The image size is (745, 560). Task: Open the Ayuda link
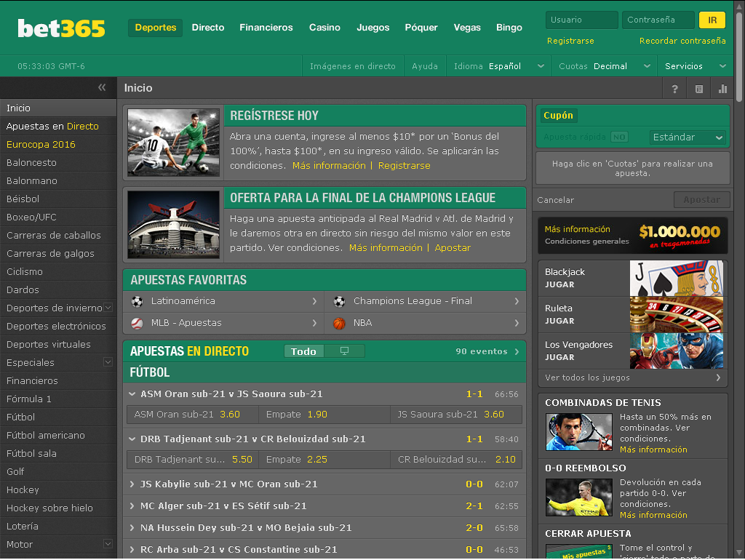(425, 66)
